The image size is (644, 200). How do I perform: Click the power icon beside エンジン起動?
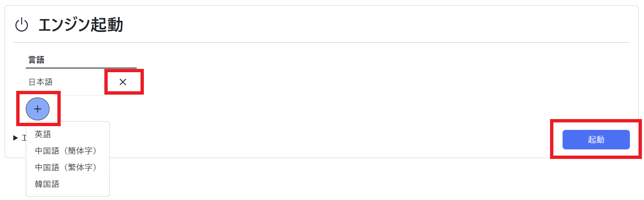tap(21, 25)
